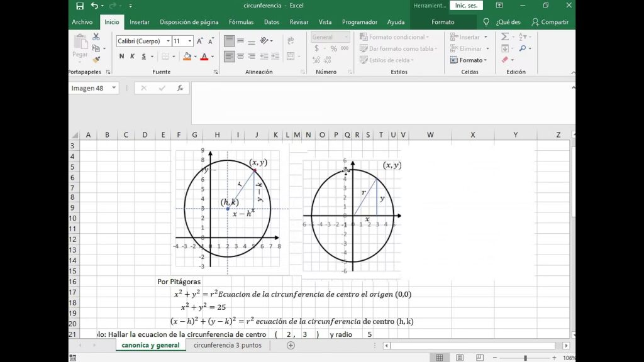The height and width of the screenshot is (362, 644).
Task: Toggle center horizontal alignment
Action: (240, 57)
